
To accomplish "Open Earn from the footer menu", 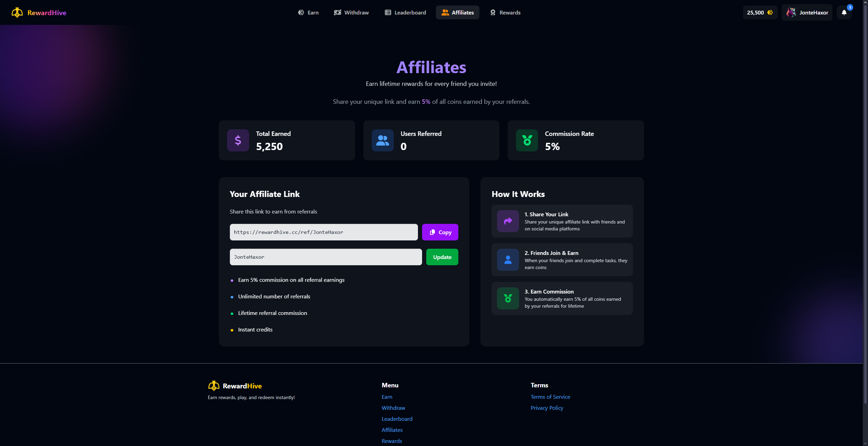I will click(x=387, y=397).
